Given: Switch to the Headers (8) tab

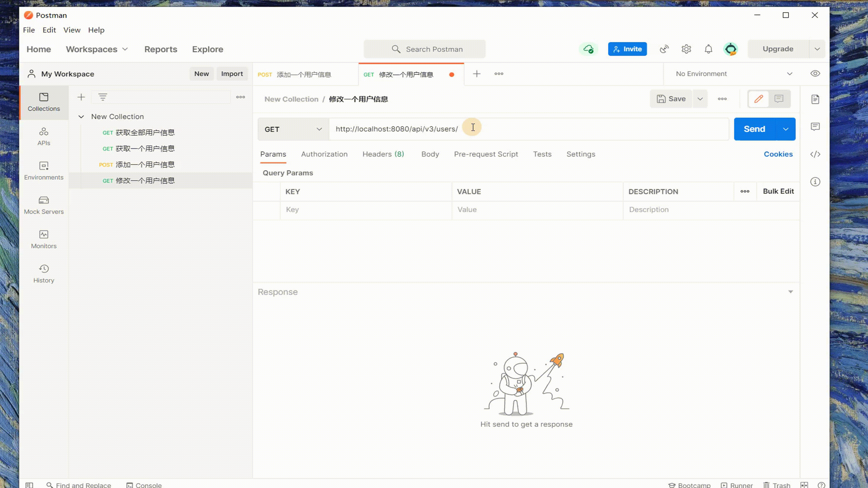Looking at the screenshot, I should 383,154.
